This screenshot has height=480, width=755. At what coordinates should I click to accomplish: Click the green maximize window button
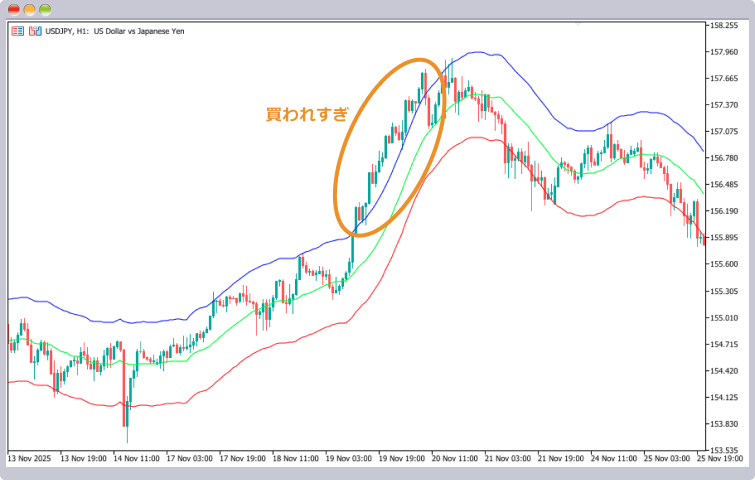pyautogui.click(x=45, y=9)
